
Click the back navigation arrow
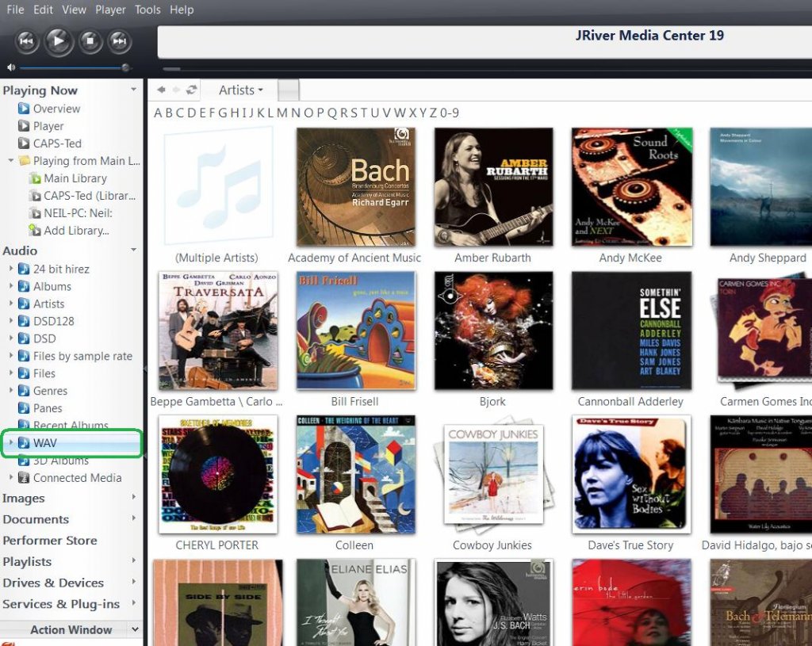click(x=162, y=90)
